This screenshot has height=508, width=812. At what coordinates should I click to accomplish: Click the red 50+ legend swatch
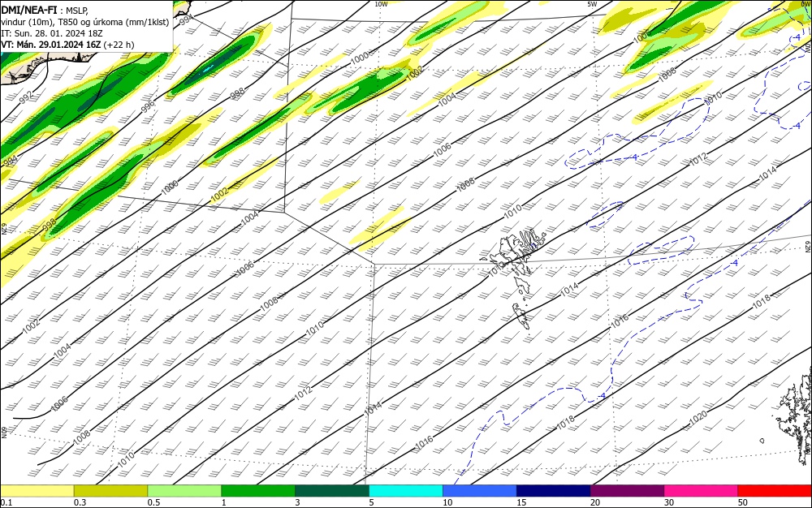coord(775,491)
